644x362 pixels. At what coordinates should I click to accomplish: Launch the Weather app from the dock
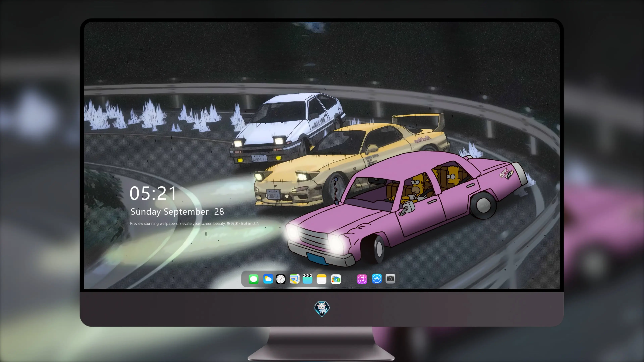268,279
